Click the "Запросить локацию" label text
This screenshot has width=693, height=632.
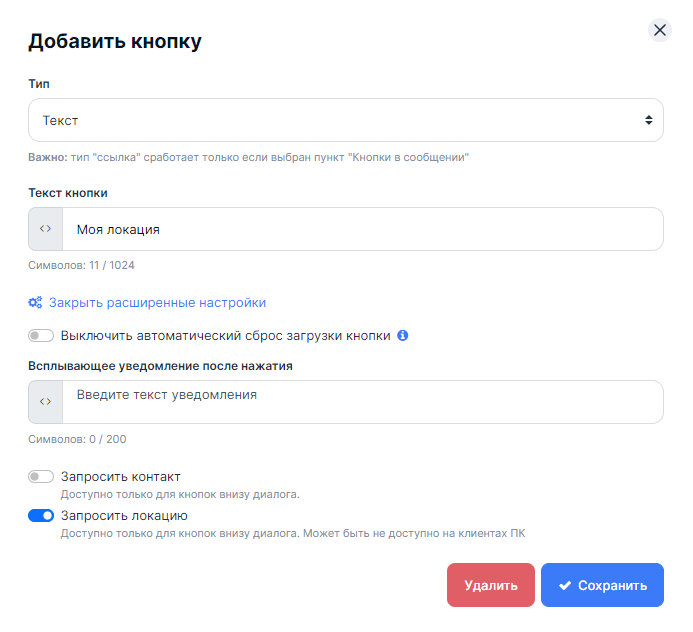[x=124, y=516]
